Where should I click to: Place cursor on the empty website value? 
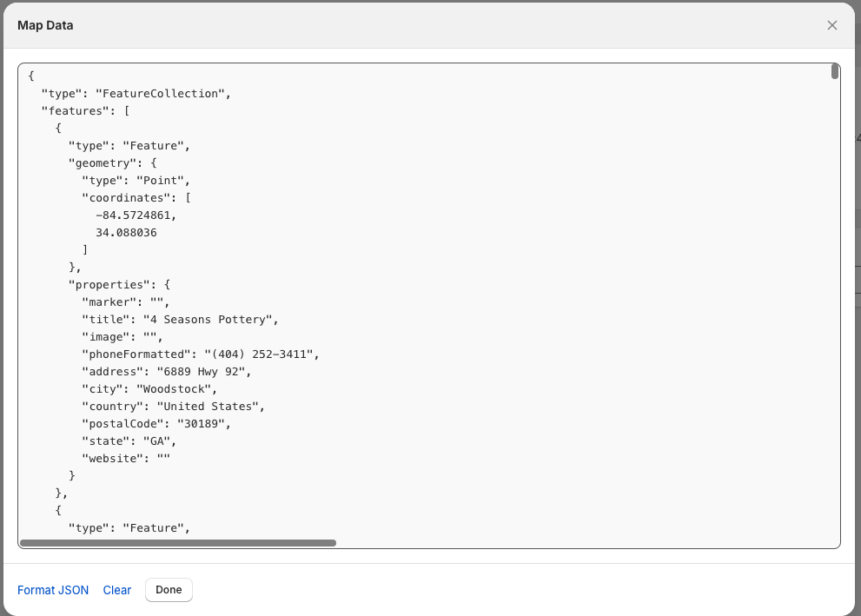pyautogui.click(x=162, y=459)
